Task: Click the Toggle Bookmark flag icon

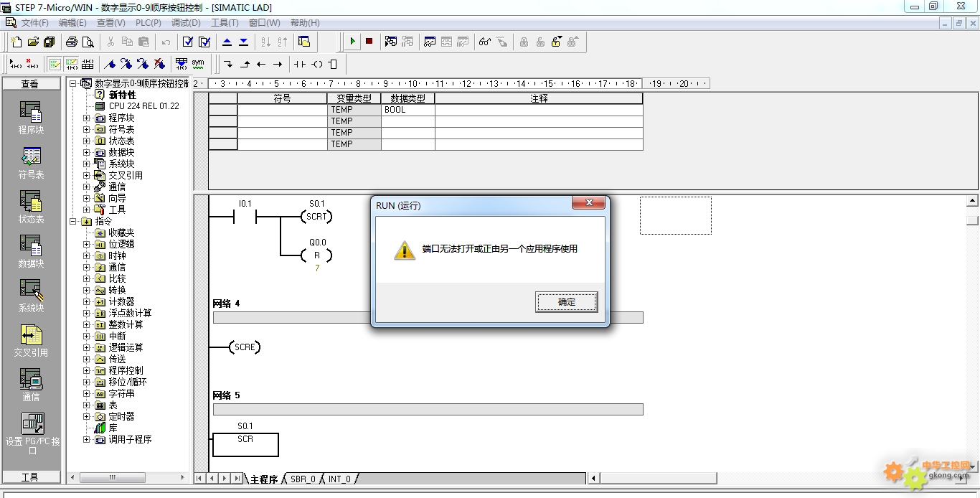Action: 110,64
